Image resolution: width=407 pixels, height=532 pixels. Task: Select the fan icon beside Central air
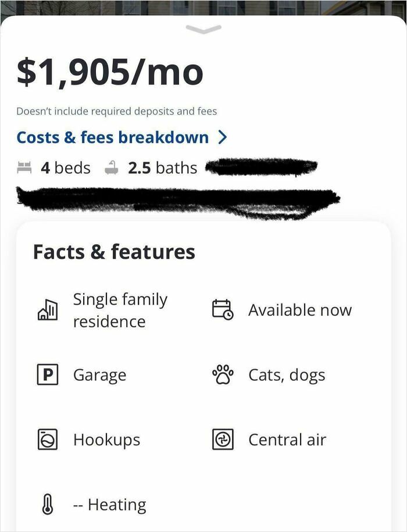click(x=224, y=440)
